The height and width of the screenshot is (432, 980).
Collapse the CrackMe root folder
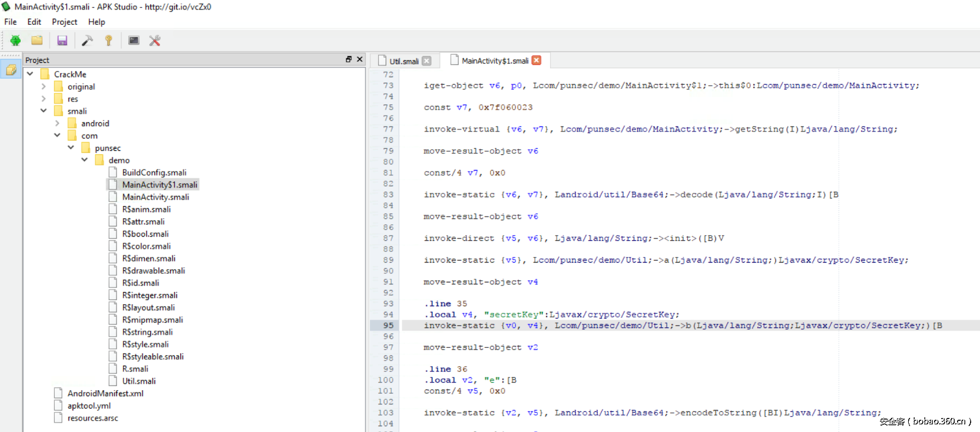click(x=30, y=74)
